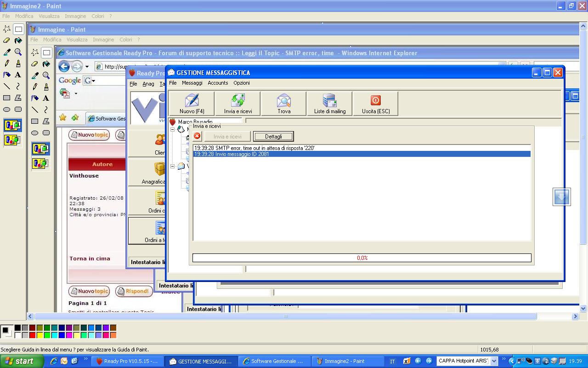
Task: Click the red cancel X in Invia e ricevi panel
Action: [x=198, y=136]
